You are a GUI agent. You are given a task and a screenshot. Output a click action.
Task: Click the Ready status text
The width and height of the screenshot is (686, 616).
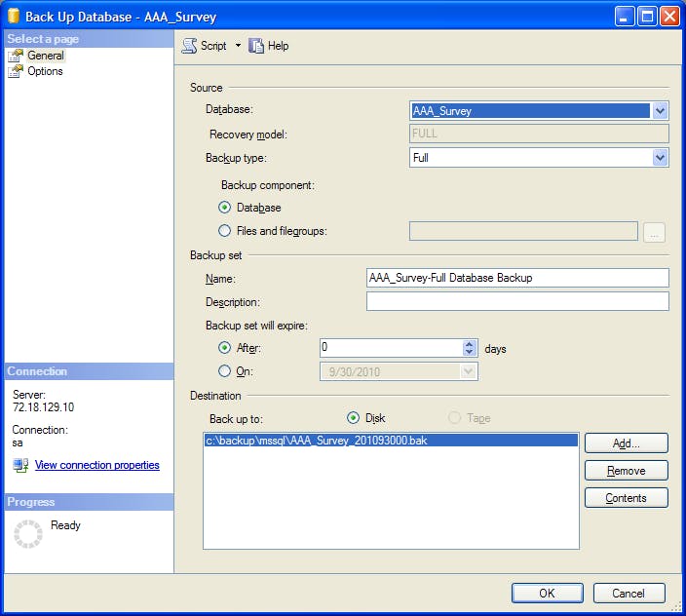[x=65, y=525]
